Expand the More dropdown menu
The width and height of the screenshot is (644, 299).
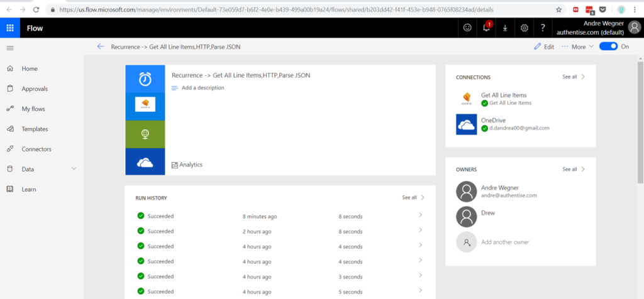[x=578, y=46]
